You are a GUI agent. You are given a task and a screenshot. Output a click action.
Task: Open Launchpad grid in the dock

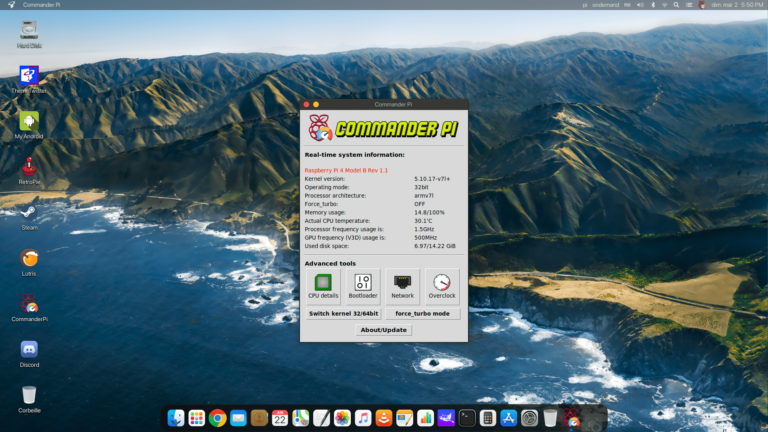tap(196, 418)
